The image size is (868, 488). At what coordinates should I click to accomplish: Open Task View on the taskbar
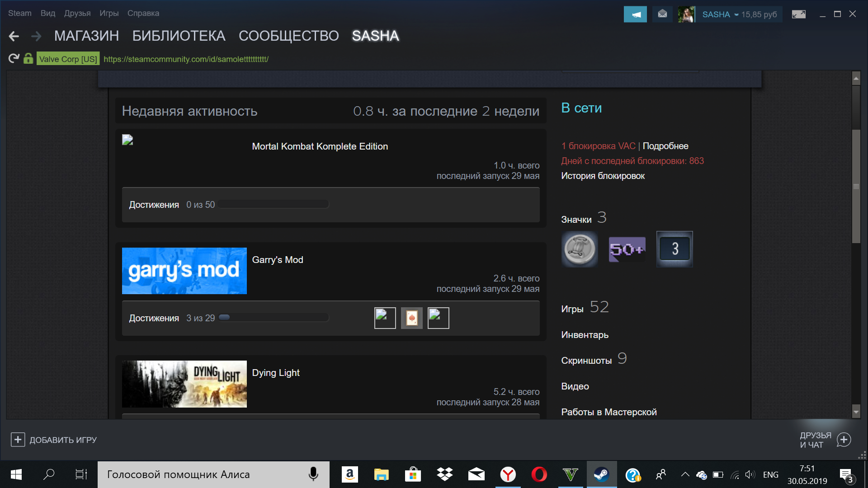tap(81, 474)
